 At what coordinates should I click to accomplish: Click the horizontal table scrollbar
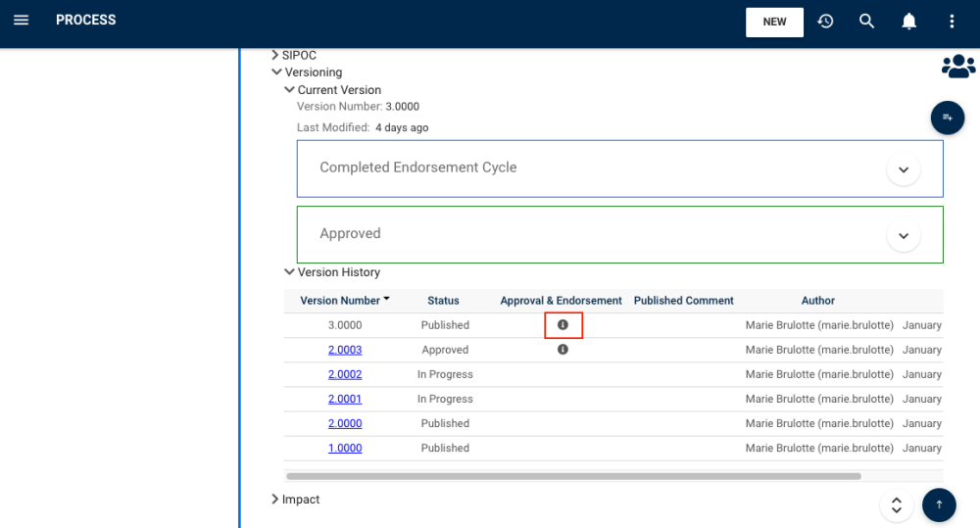pos(573,476)
